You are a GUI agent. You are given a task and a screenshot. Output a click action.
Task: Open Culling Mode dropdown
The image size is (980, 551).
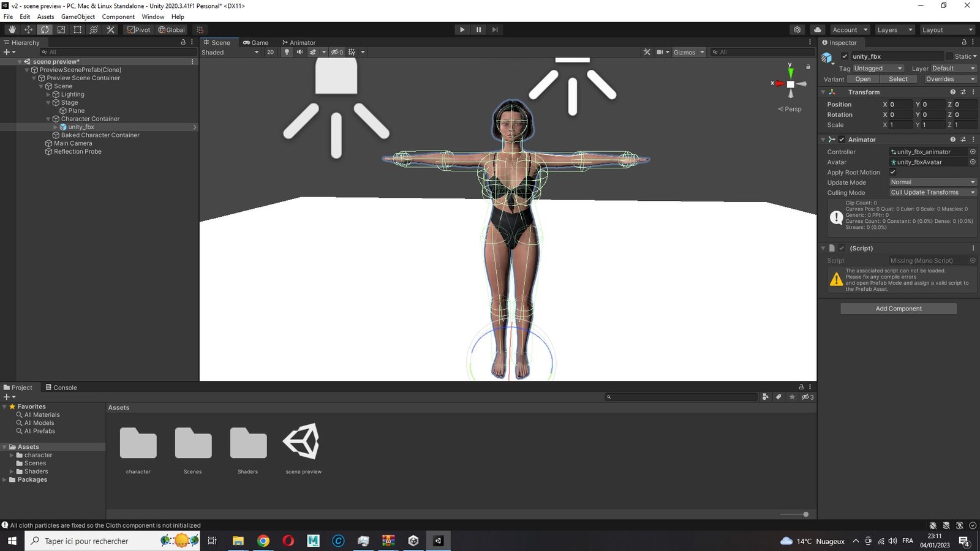coord(932,192)
